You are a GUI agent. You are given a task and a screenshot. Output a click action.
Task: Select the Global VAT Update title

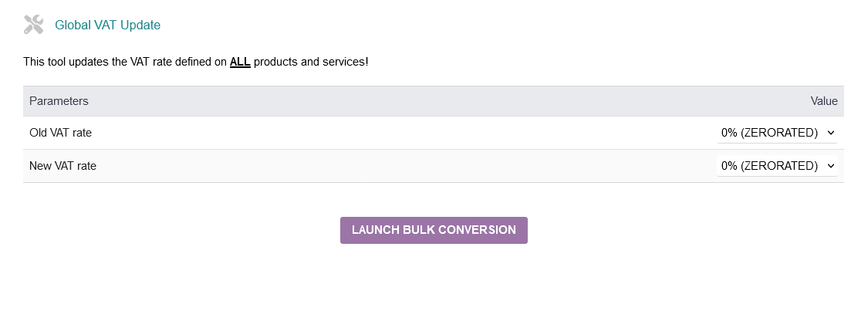point(107,25)
